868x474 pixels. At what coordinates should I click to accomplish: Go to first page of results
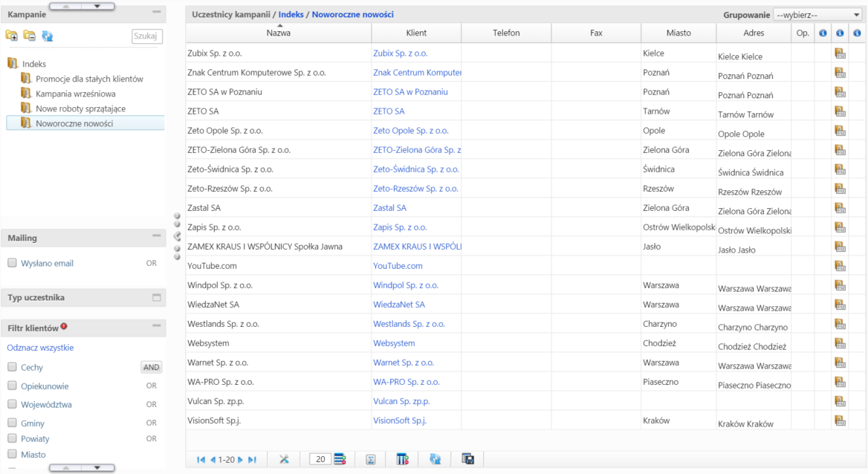(201, 460)
